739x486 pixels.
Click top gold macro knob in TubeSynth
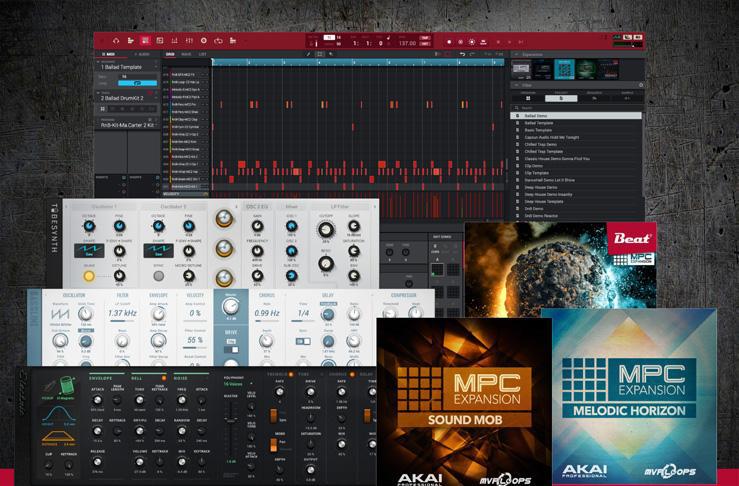[224, 219]
